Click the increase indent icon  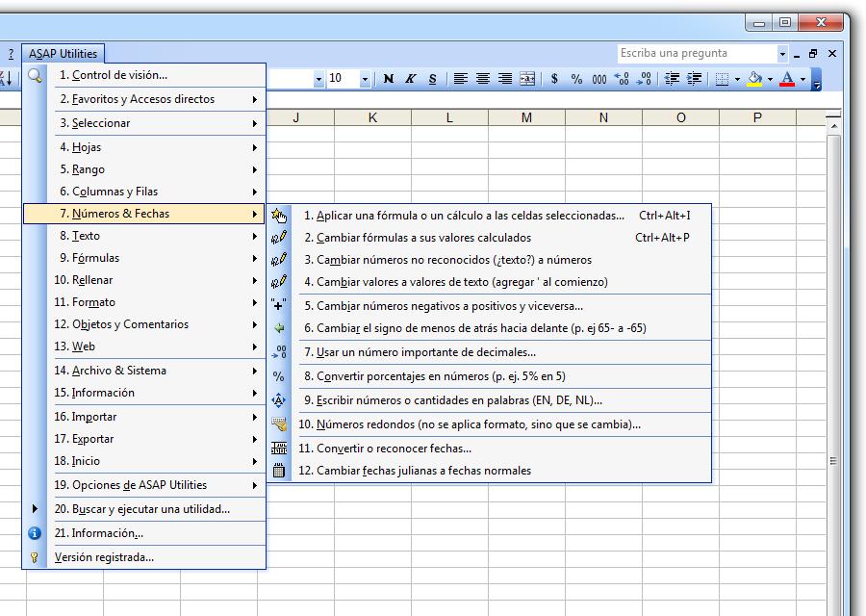(694, 79)
